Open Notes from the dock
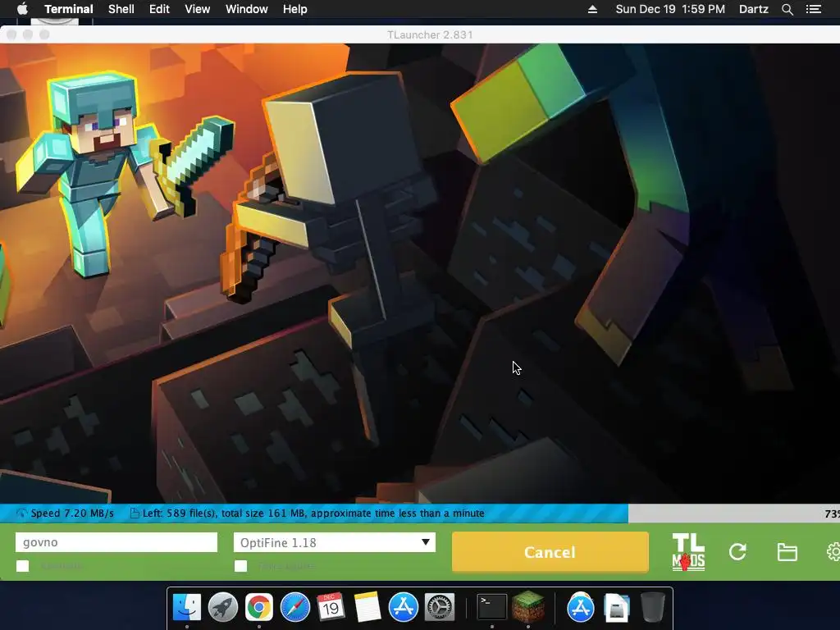The image size is (840, 630). pos(367,608)
